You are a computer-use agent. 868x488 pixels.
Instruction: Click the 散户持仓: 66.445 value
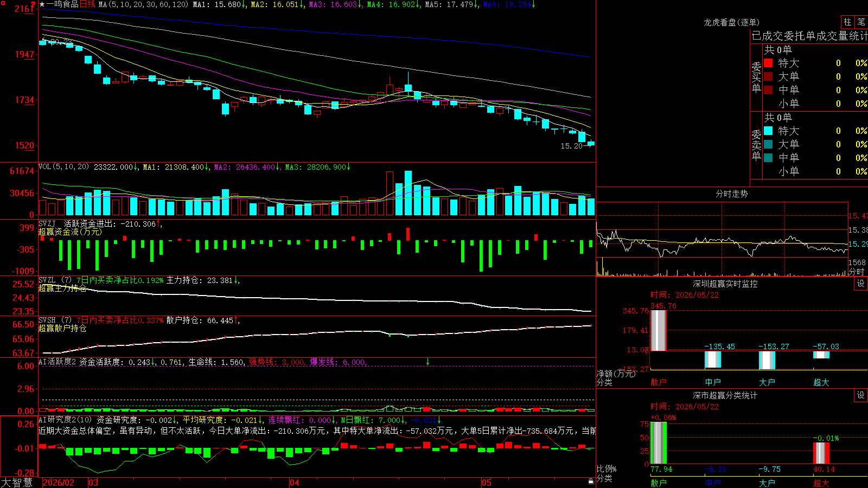[x=200, y=320]
